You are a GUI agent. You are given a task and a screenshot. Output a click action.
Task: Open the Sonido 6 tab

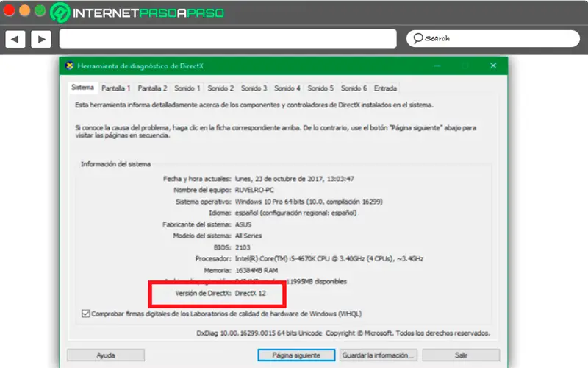pyautogui.click(x=354, y=88)
